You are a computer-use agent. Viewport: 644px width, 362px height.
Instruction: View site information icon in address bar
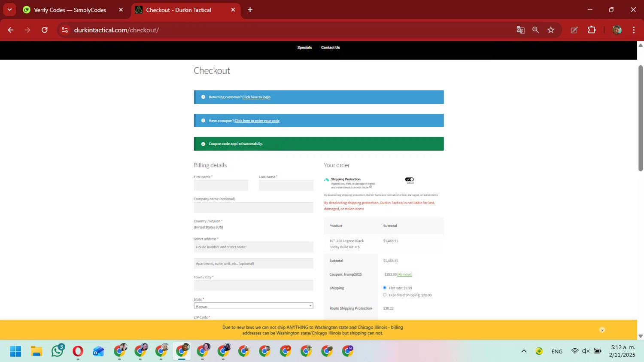[x=65, y=30]
